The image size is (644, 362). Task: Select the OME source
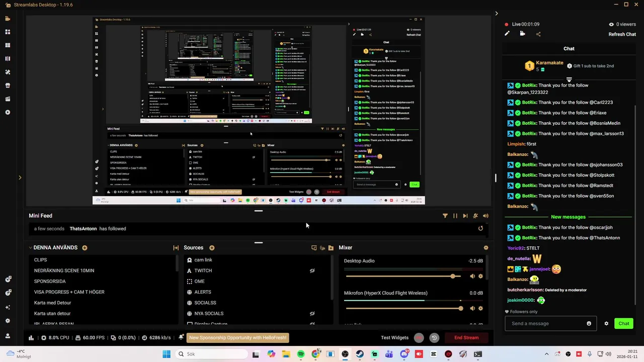(257, 282)
